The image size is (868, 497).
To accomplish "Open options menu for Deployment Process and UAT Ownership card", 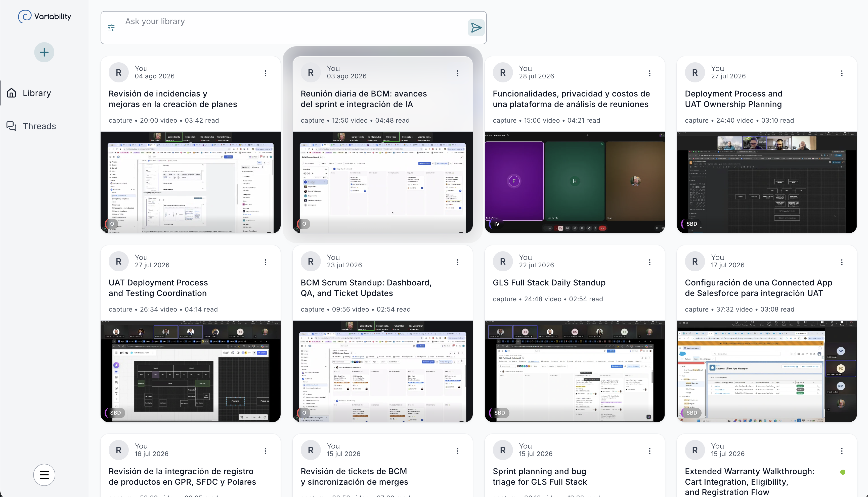I will click(x=842, y=73).
